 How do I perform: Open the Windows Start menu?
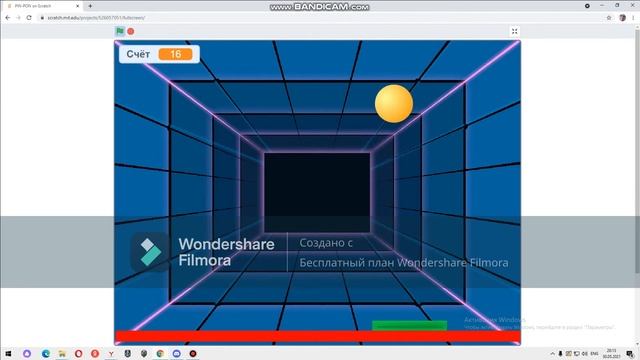[x=8, y=353]
